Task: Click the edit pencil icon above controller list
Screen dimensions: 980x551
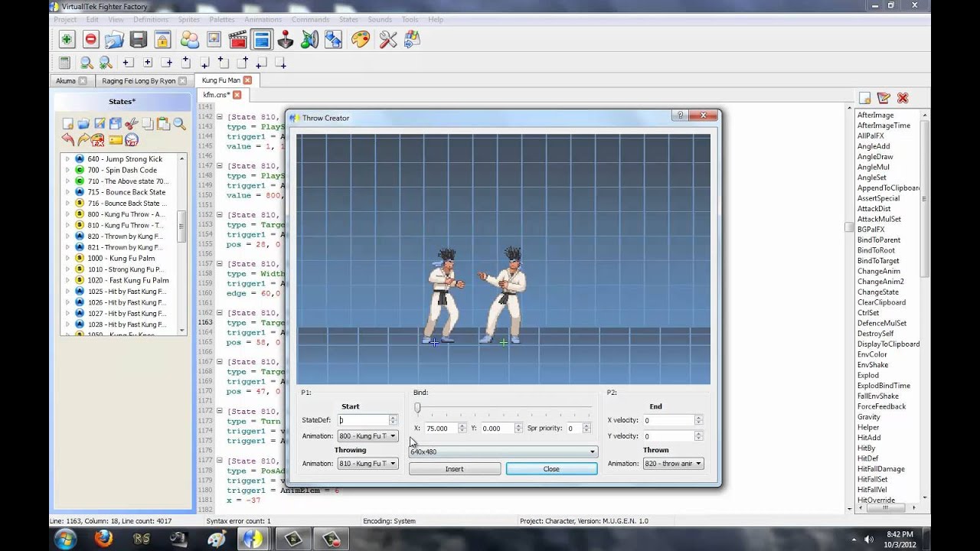Action: (884, 98)
